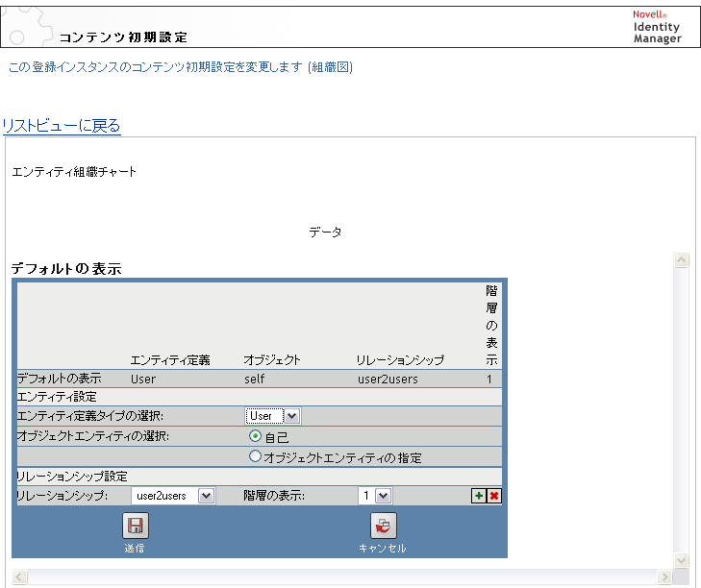Click the デフォルトの表示 table row
701x588 pixels.
(x=260, y=379)
